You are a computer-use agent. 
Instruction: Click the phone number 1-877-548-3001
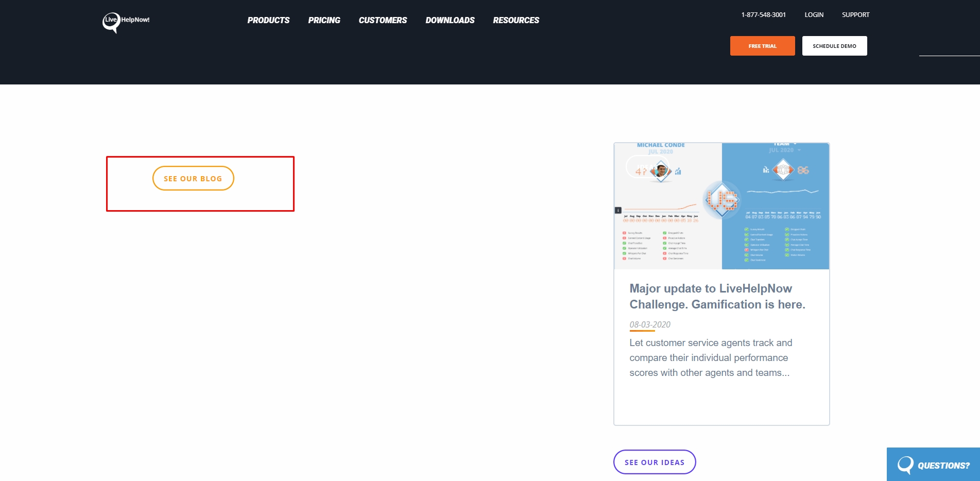click(763, 15)
